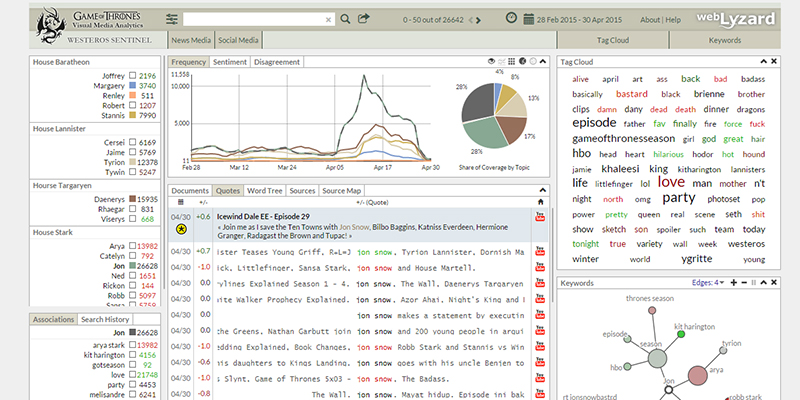This screenshot has width=800, height=400.
Task: Open the Help link
Action: point(673,20)
